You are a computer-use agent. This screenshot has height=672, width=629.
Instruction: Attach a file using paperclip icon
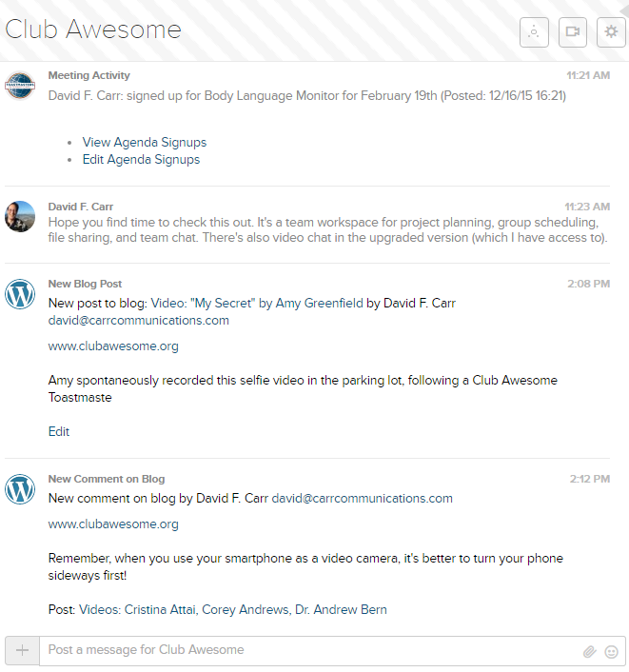[590, 652]
